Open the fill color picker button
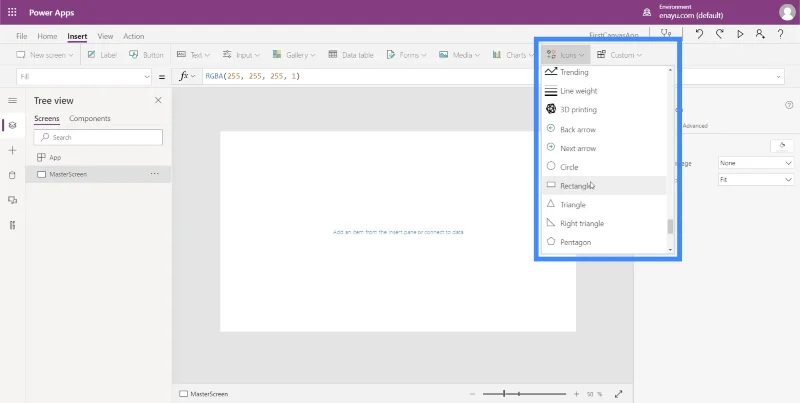Screen dimensions: 800x403 coord(782,146)
